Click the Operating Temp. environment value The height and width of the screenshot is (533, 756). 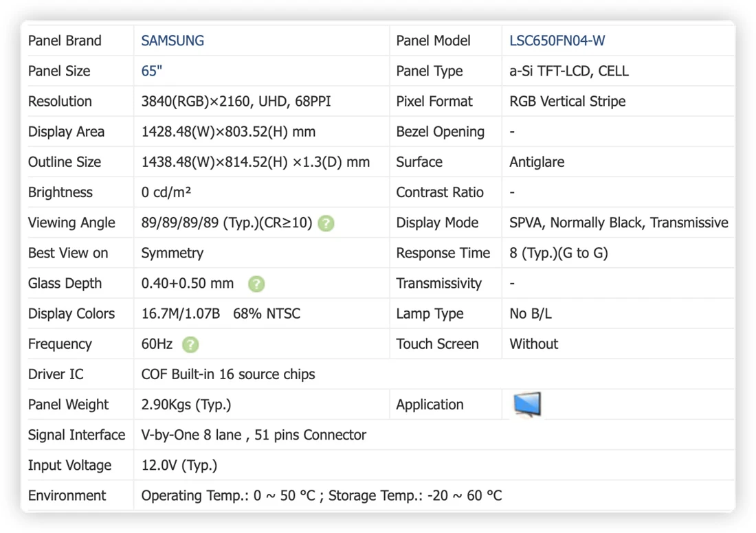(x=321, y=496)
